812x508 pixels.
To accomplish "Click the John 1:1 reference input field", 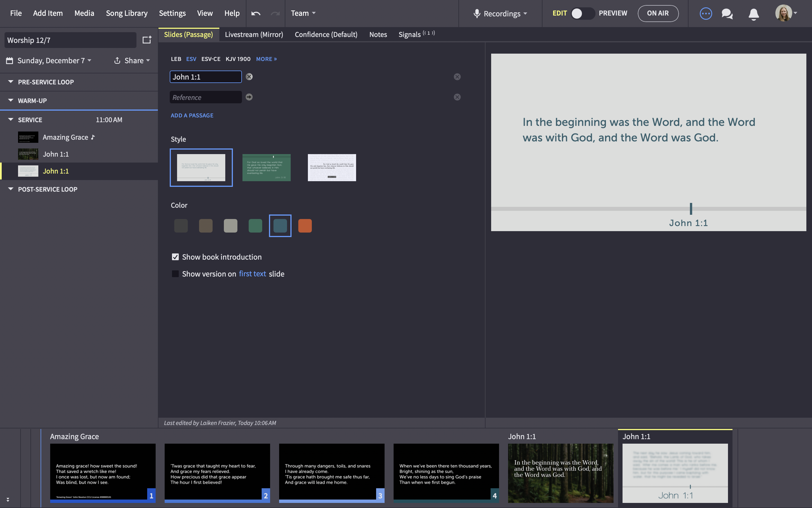I will (x=206, y=76).
